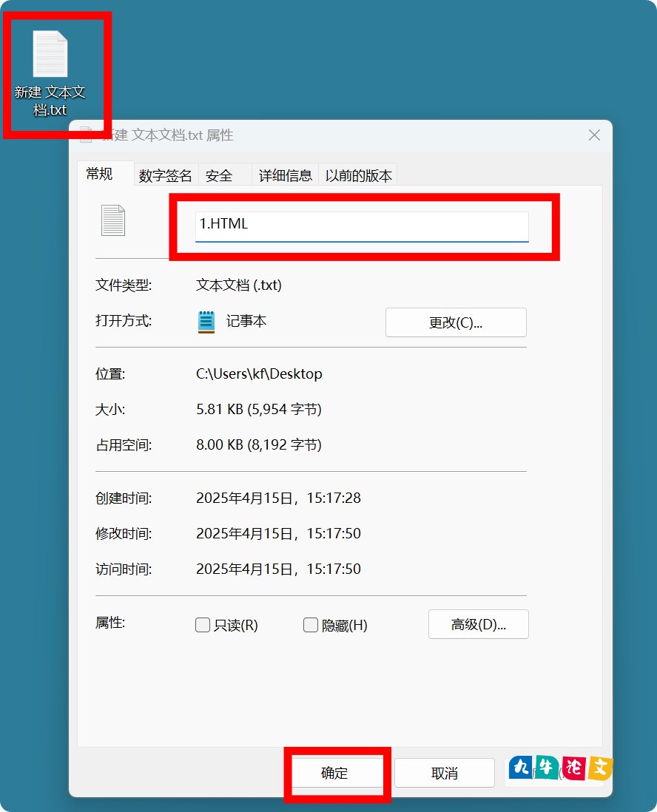
Task: Close the properties dialog with X
Action: tap(594, 135)
